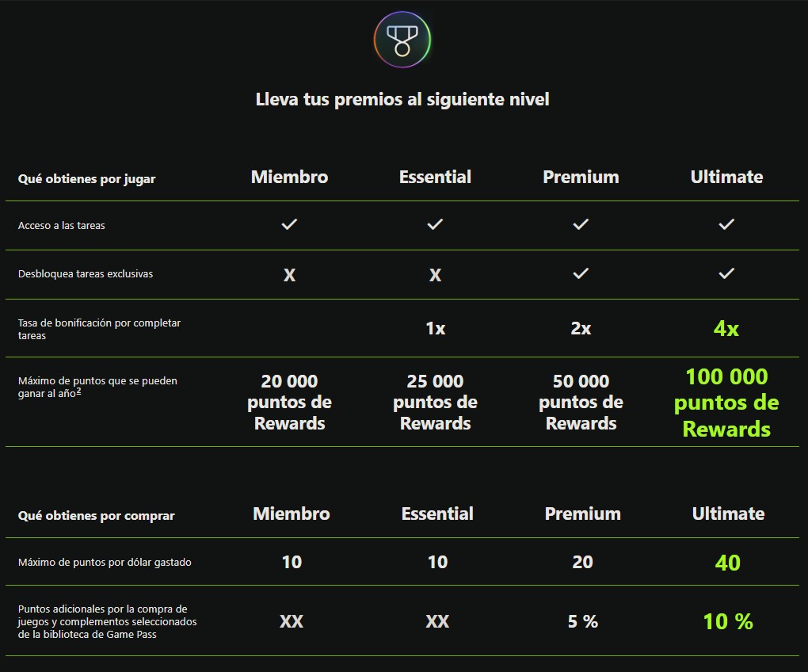This screenshot has width=808, height=672.
Task: Click the Miembro checkmark for Acceso a las tareas
Action: [x=289, y=224]
